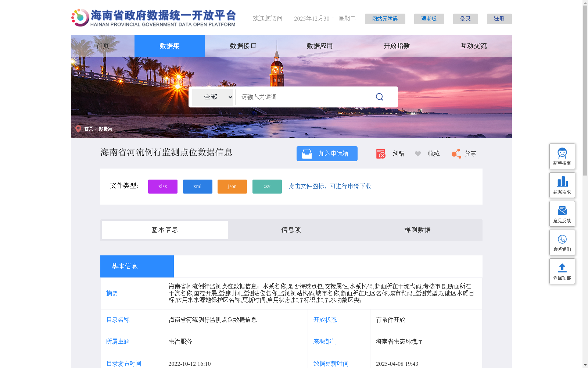The image size is (588, 368).
Task: Click 纠错 text label
Action: (x=399, y=153)
